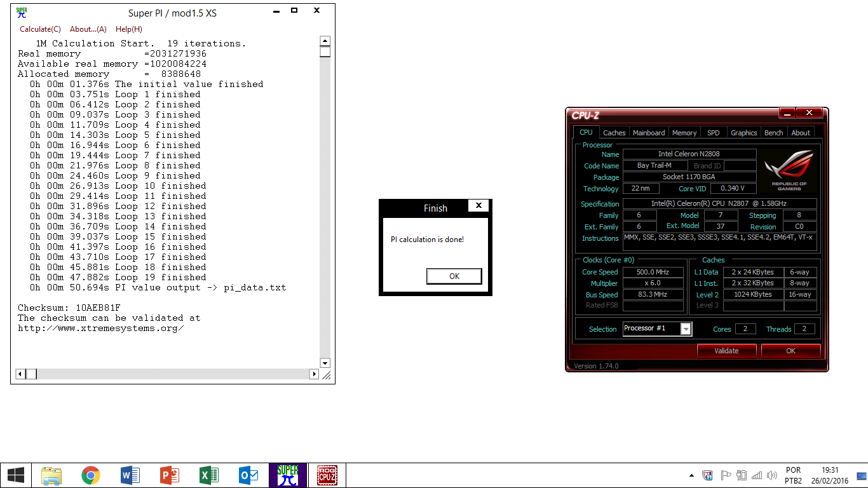Open the Windows Start menu
868x488 pixels.
16,475
